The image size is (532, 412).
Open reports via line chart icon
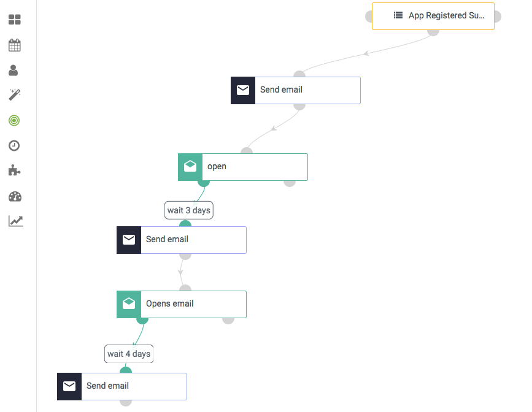pyautogui.click(x=15, y=221)
